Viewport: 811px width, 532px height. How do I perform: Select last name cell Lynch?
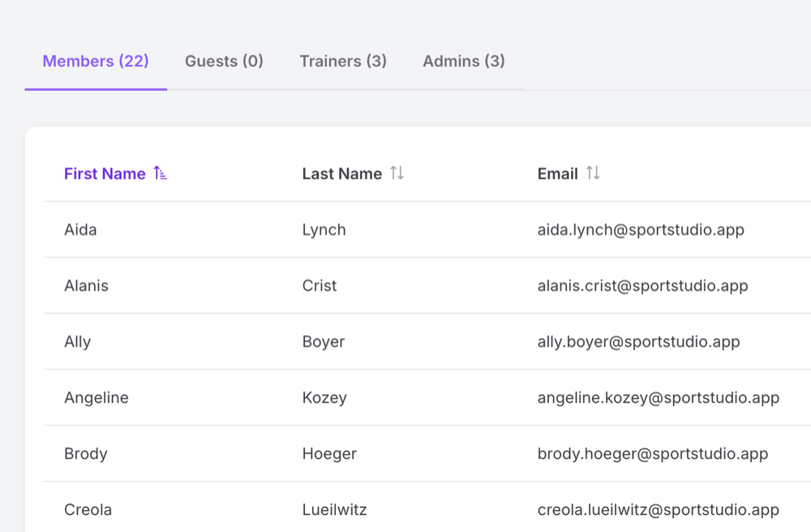pos(324,230)
